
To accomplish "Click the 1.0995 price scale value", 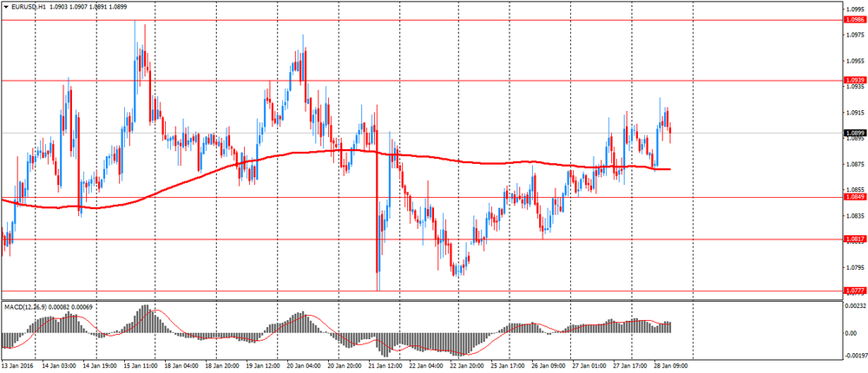I will (853, 9).
